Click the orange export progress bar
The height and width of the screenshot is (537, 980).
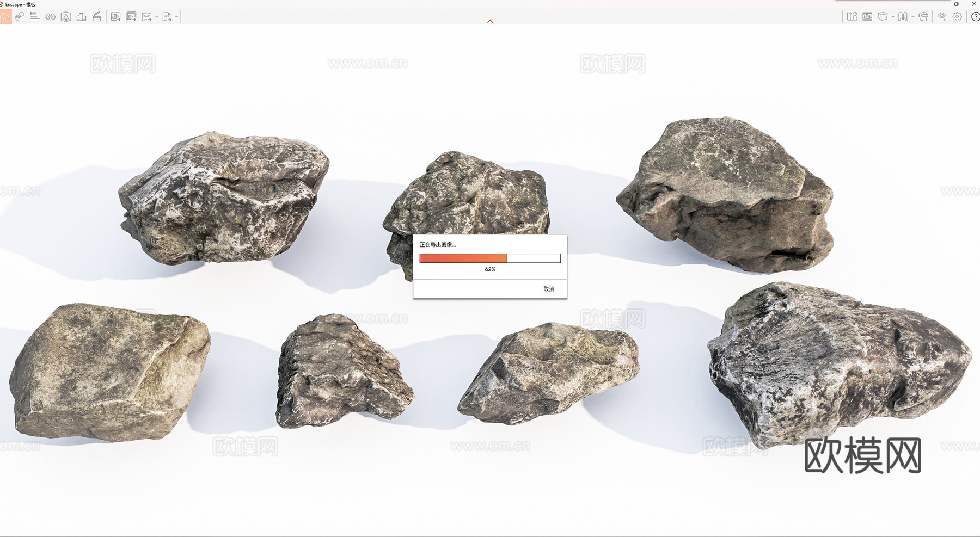490,258
